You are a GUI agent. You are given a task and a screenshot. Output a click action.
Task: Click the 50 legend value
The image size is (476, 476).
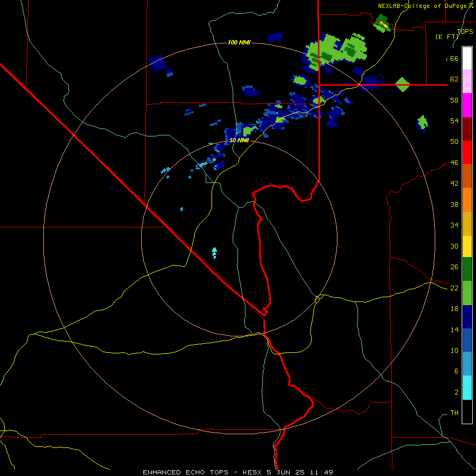[454, 141]
